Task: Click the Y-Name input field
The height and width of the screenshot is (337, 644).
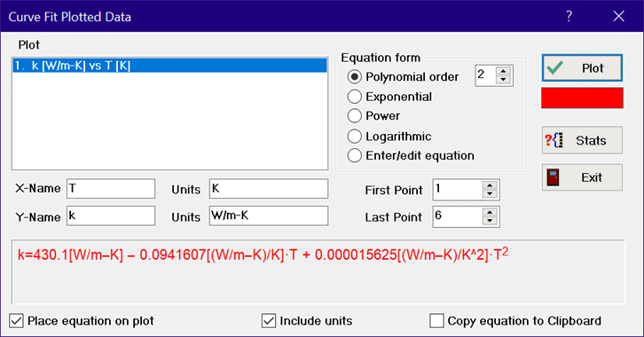Action: [x=111, y=216]
